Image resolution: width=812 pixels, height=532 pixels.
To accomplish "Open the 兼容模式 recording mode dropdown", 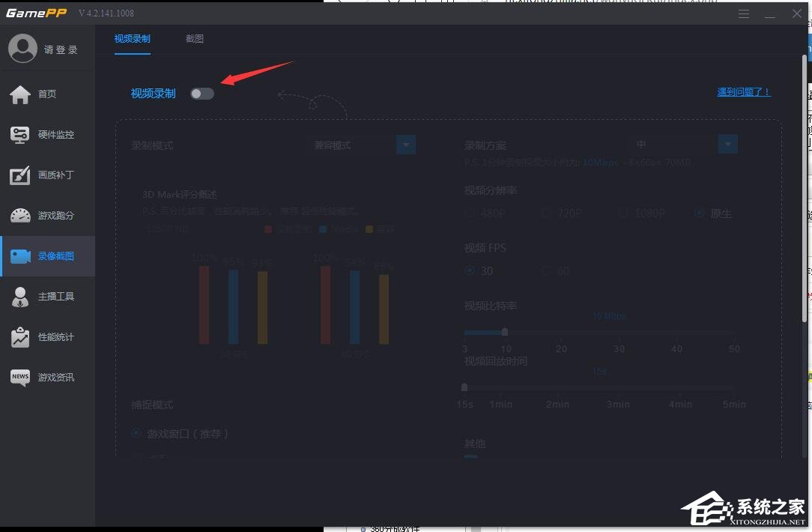I will pos(405,144).
